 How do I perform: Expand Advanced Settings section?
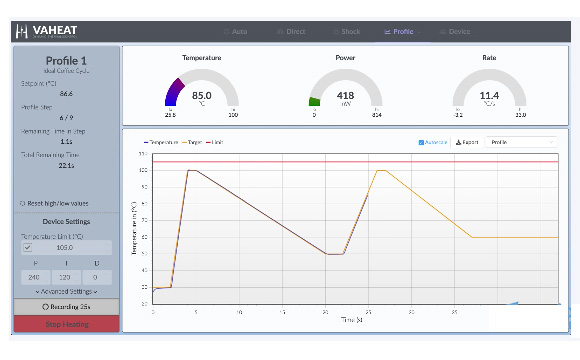point(66,292)
